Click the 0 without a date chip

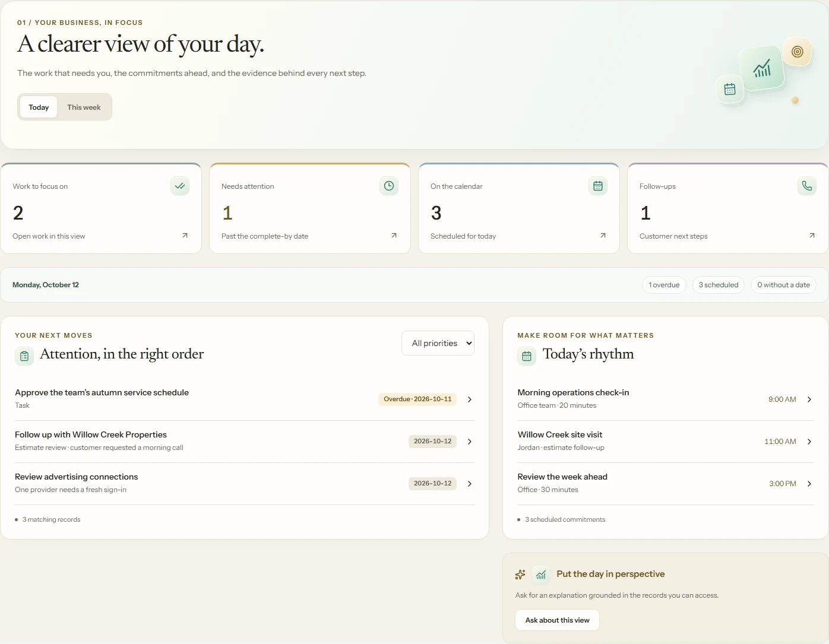coord(783,285)
